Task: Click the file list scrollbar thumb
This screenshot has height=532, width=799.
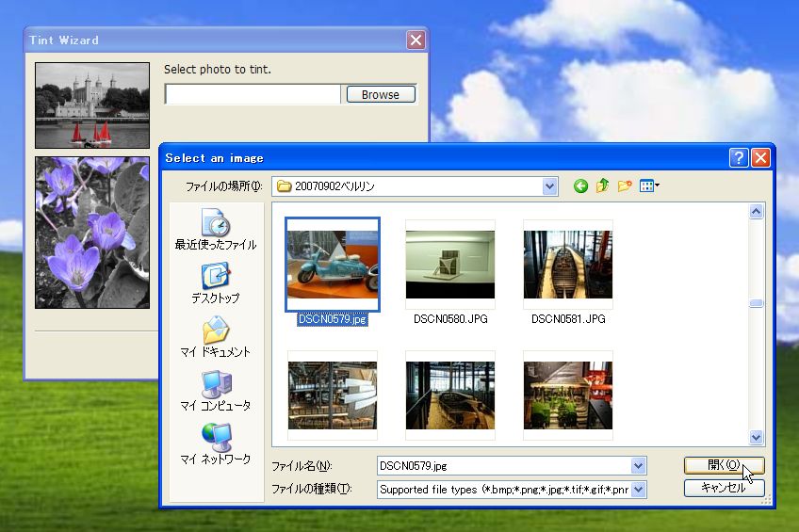Action: click(757, 303)
